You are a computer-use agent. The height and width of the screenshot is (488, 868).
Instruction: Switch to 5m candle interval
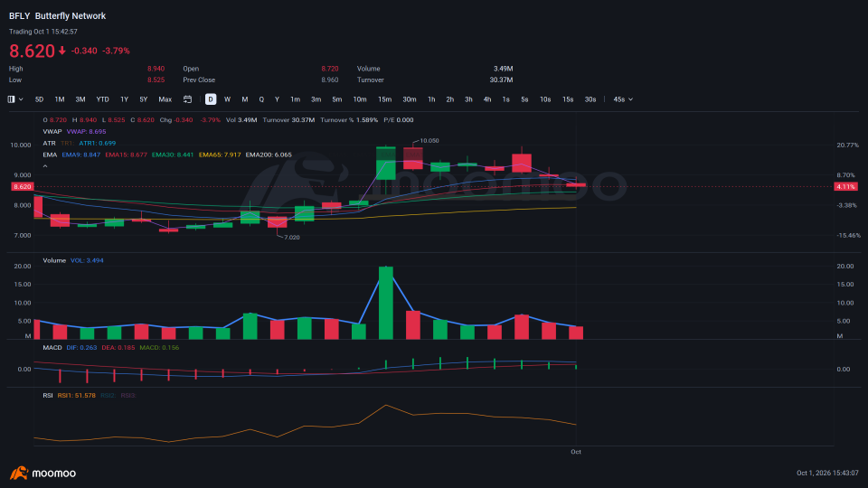(337, 99)
